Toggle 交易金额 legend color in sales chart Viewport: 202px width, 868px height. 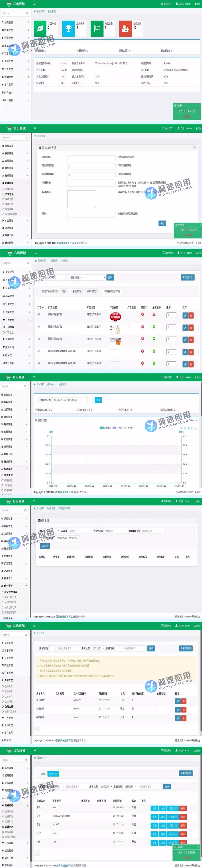pyautogui.click(x=102, y=428)
